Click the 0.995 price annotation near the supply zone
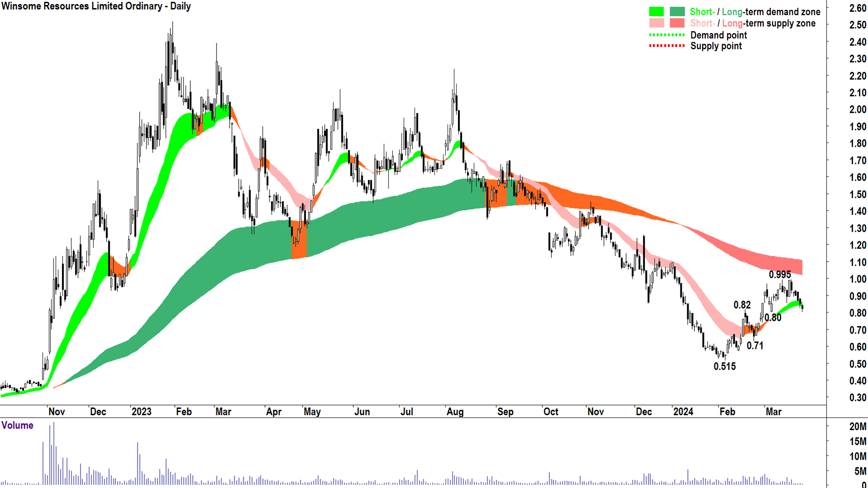 (x=779, y=274)
